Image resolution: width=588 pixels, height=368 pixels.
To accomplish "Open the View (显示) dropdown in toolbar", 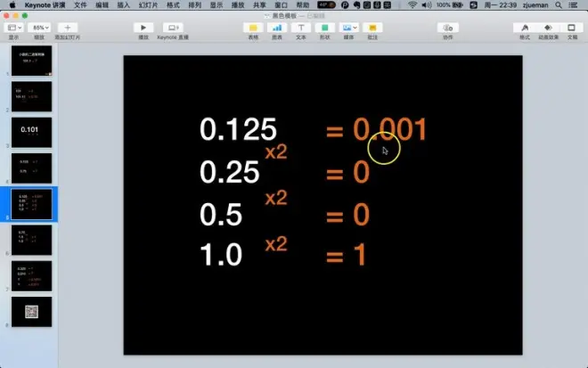I will (x=15, y=29).
